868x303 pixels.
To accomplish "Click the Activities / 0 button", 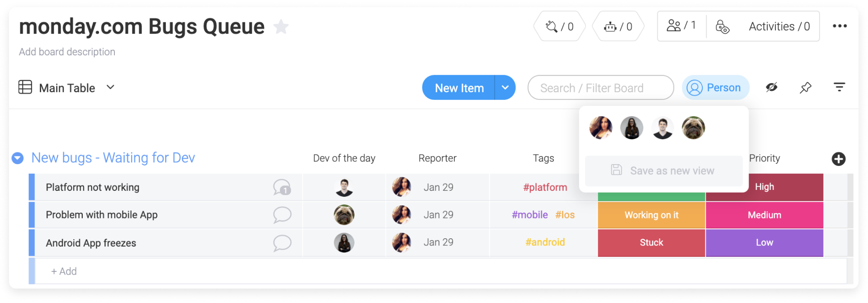I will pyautogui.click(x=779, y=27).
